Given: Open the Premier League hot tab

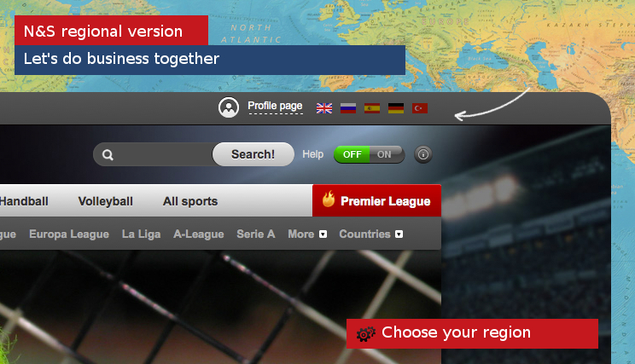Looking at the screenshot, I should (x=376, y=200).
